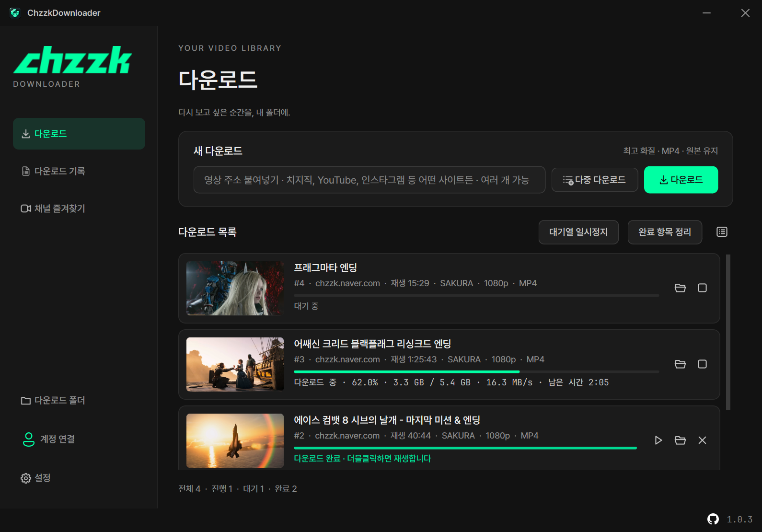762x532 pixels.
Task: Stop the 어쌔신 크리드 download
Action: pyautogui.click(x=702, y=364)
